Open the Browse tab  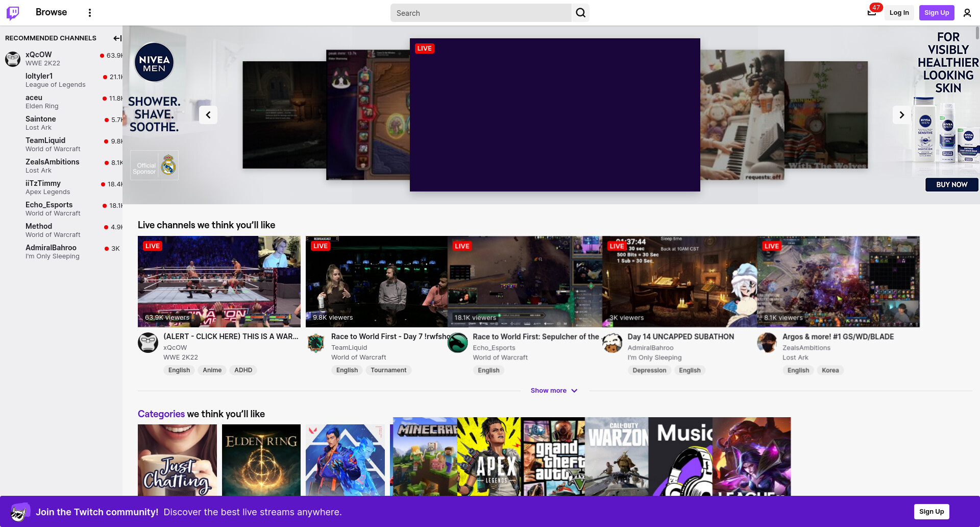tap(51, 12)
